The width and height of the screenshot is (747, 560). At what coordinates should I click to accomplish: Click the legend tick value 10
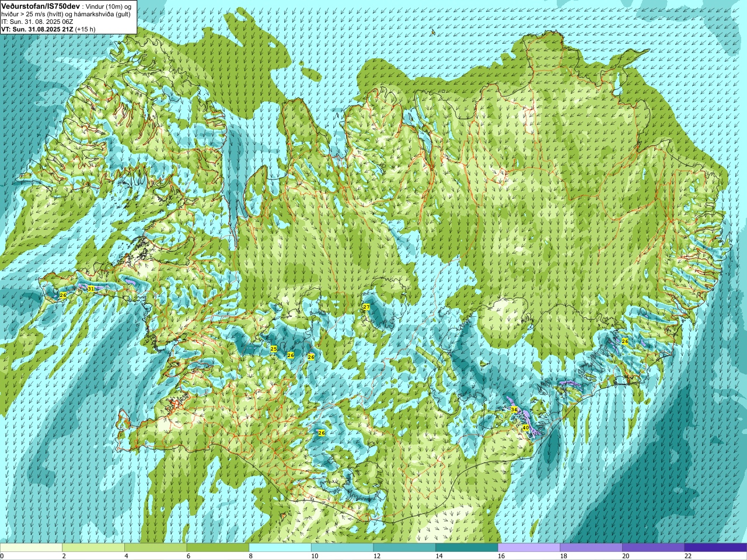pyautogui.click(x=315, y=556)
